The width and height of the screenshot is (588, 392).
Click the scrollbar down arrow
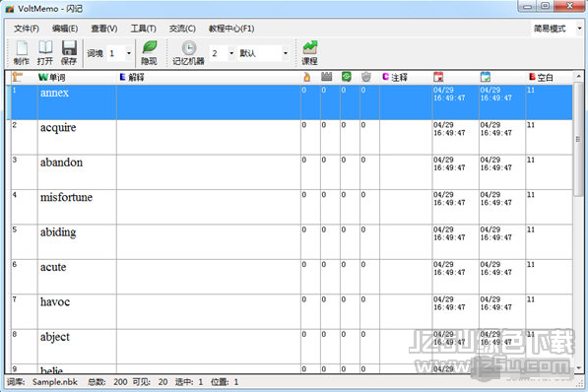578,367
